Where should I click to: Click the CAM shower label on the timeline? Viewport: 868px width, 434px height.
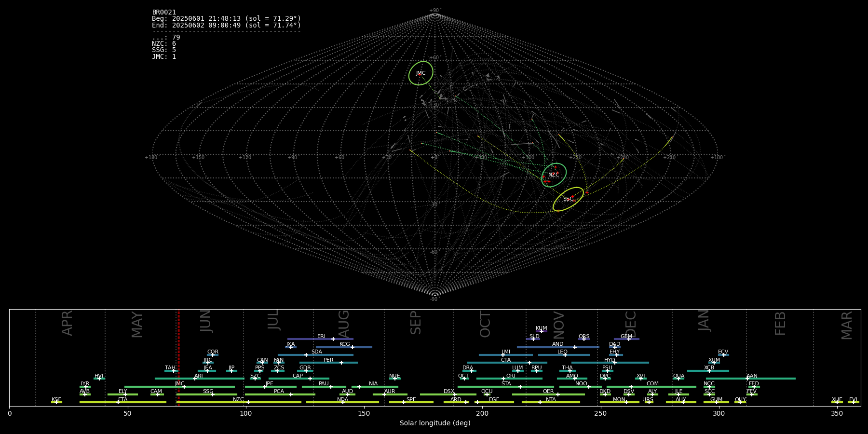tap(156, 392)
